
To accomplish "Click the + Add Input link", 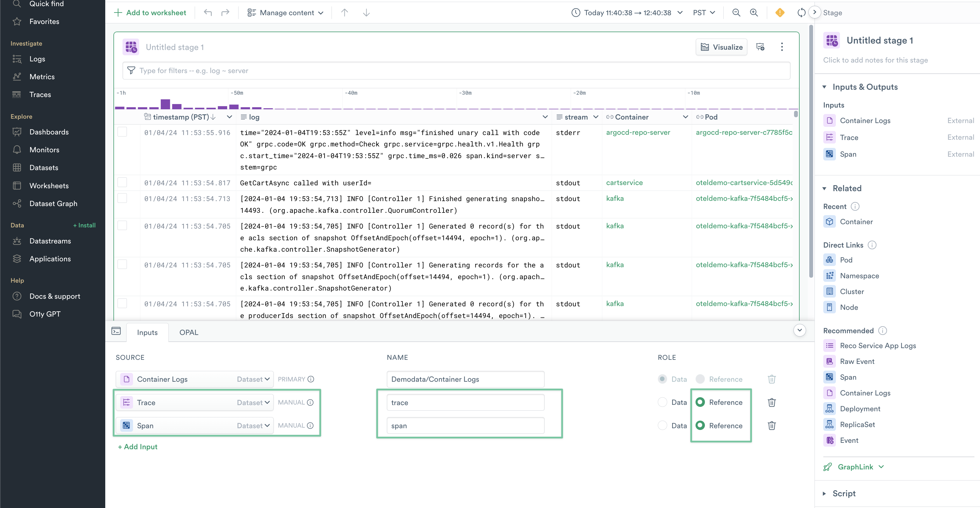I will click(137, 447).
